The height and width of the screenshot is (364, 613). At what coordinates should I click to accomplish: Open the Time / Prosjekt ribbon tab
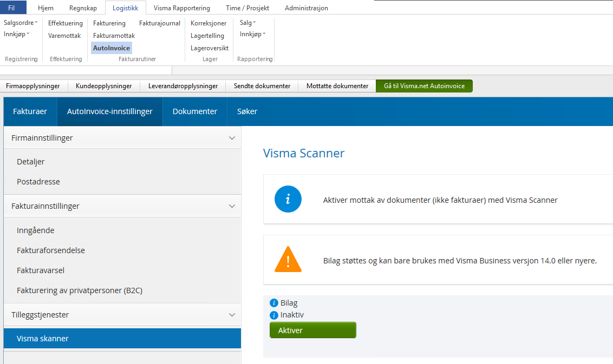pos(247,8)
